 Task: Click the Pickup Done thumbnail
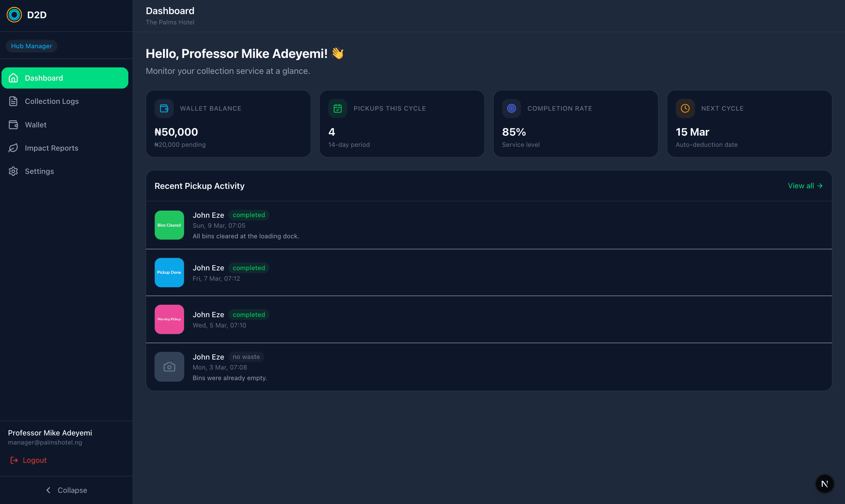[169, 272]
